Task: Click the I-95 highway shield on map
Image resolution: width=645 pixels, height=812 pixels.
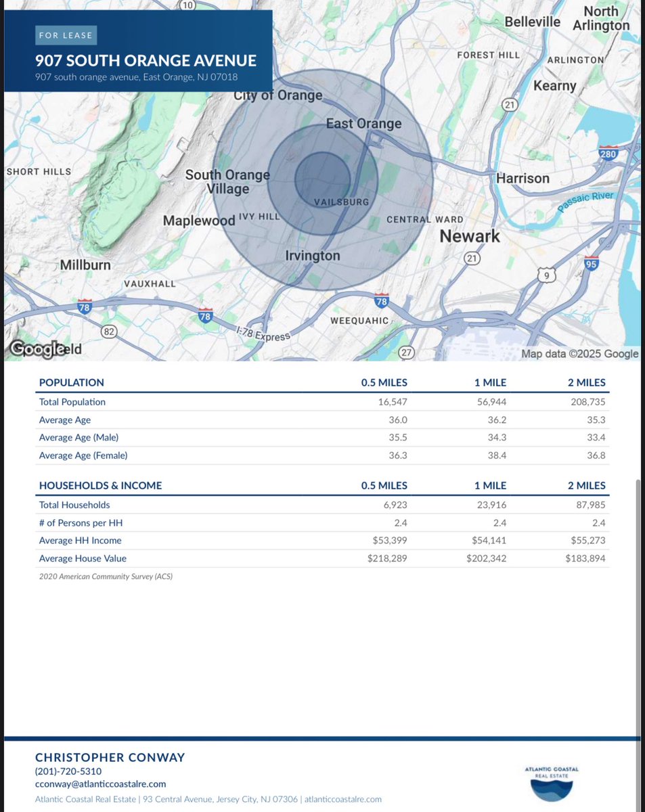Action: click(x=592, y=263)
